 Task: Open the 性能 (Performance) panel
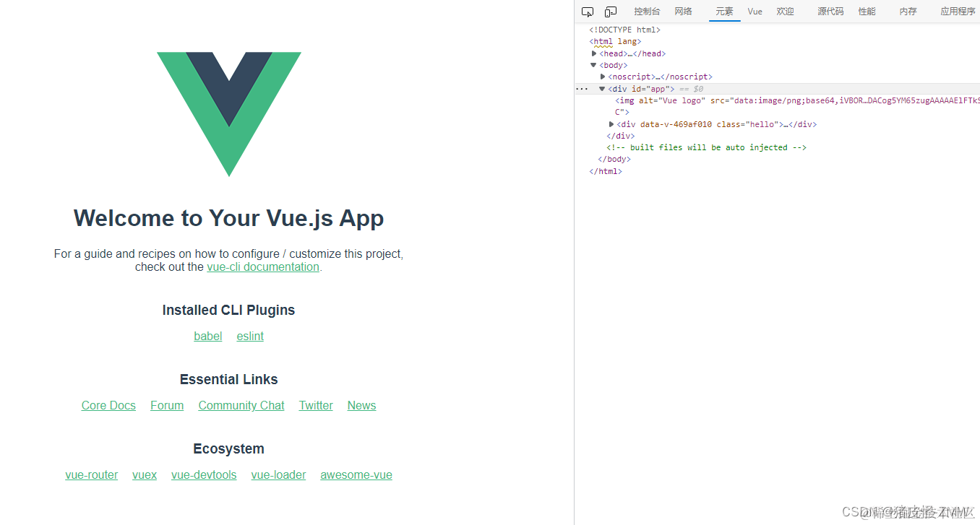pos(867,12)
